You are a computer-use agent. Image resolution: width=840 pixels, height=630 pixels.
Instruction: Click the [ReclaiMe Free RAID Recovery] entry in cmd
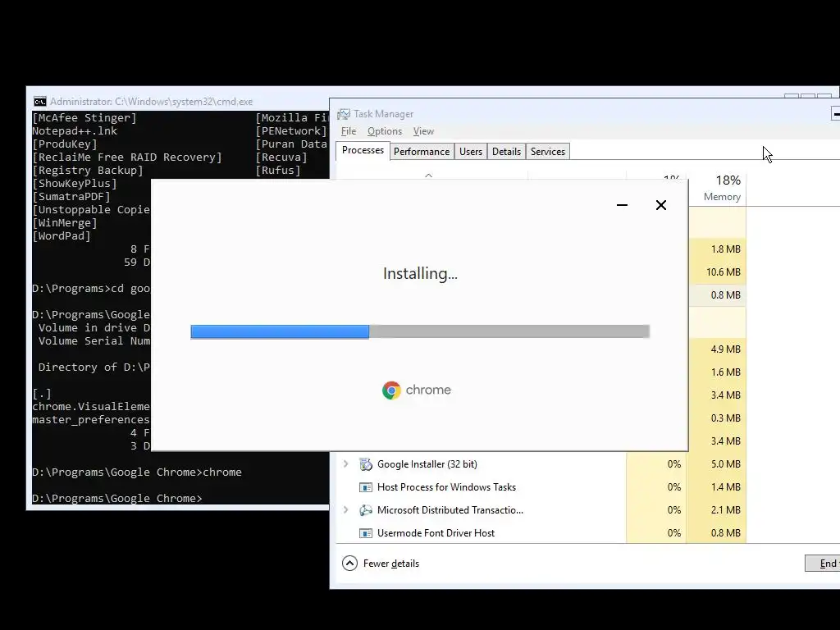click(x=127, y=157)
